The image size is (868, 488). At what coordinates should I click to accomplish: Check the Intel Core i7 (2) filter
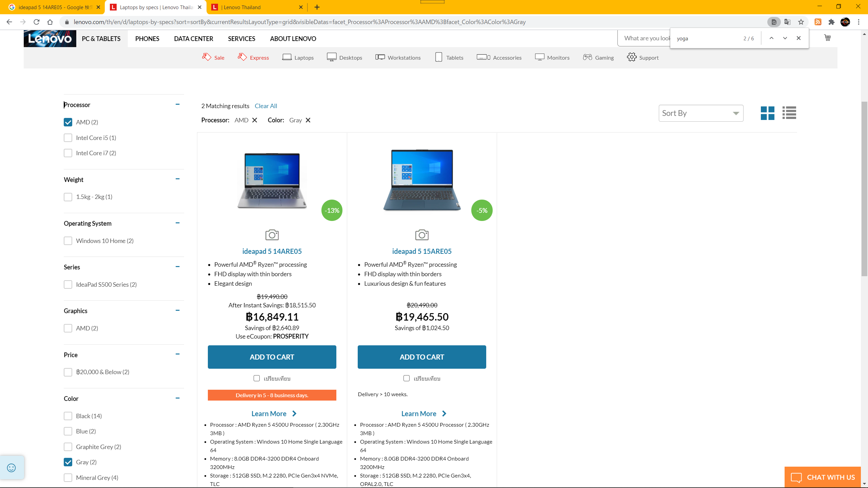tap(68, 153)
